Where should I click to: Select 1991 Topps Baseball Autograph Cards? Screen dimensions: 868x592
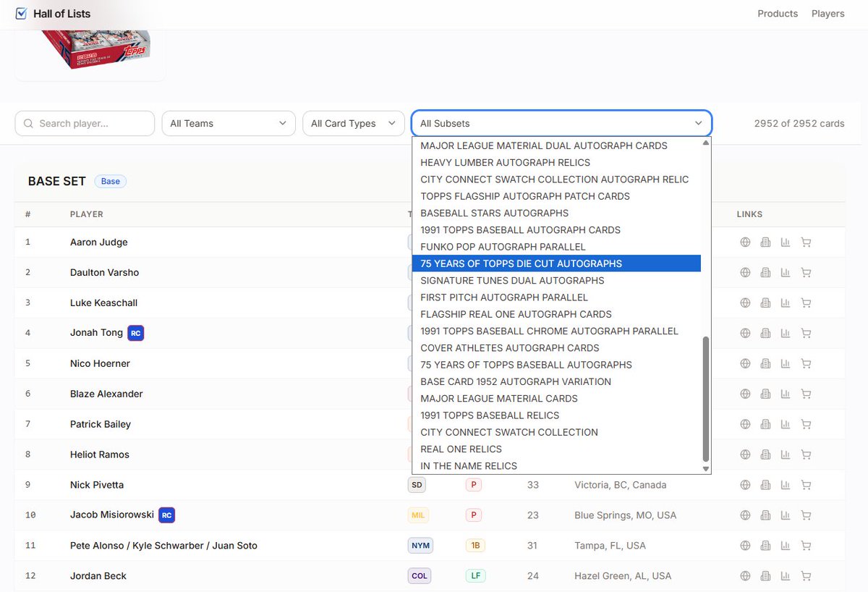click(556, 230)
